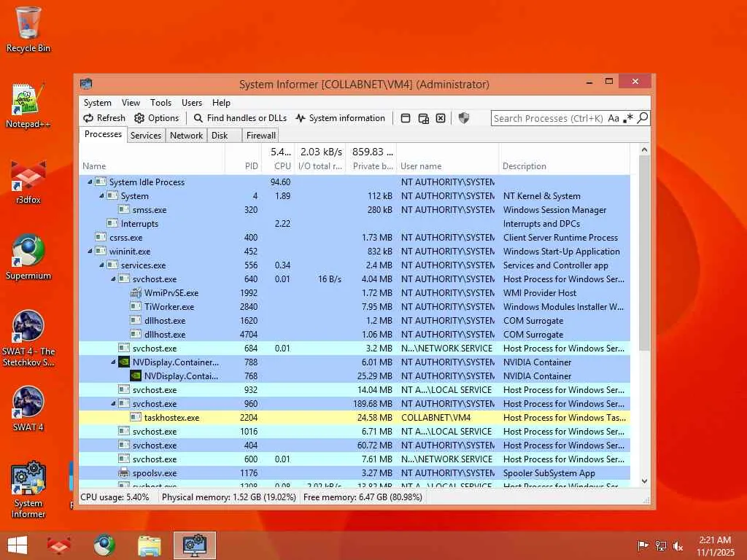
Task: Open the Supermium desktop shortcut
Action: (x=28, y=257)
